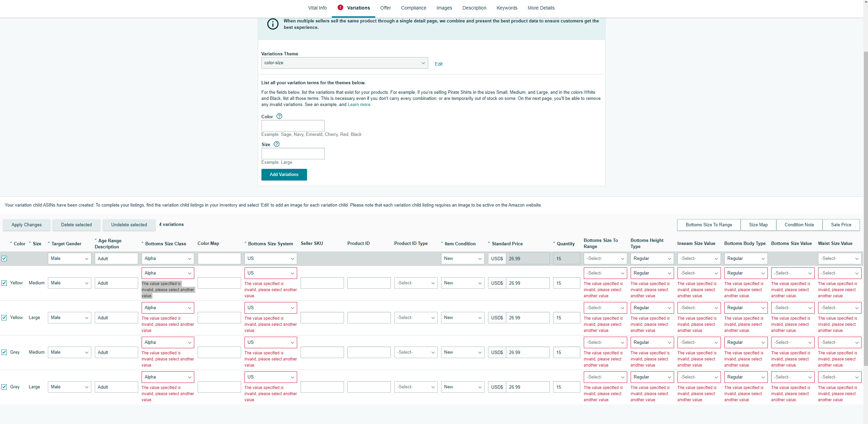The image size is (868, 424).
Task: Open the More Details tab
Action: point(541,8)
